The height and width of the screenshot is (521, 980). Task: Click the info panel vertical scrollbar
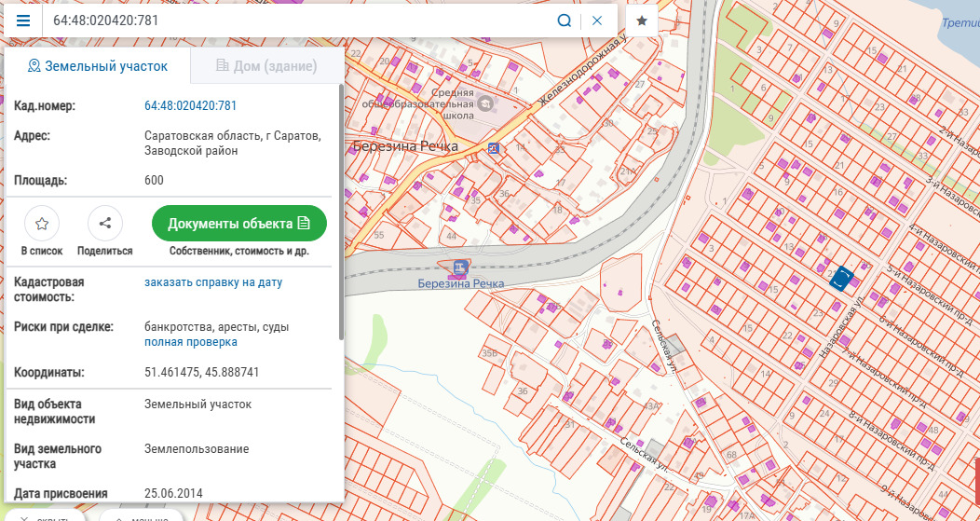pyautogui.click(x=341, y=214)
